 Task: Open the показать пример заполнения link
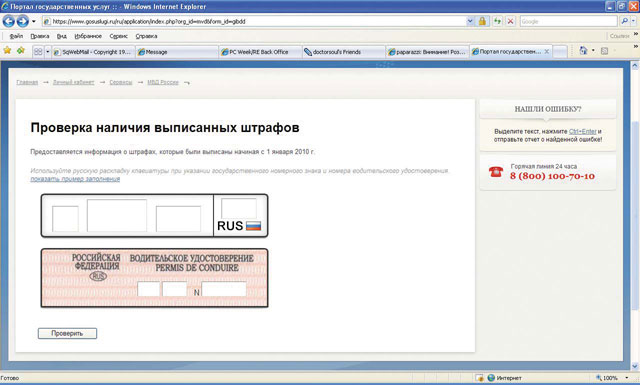pyautogui.click(x=75, y=179)
